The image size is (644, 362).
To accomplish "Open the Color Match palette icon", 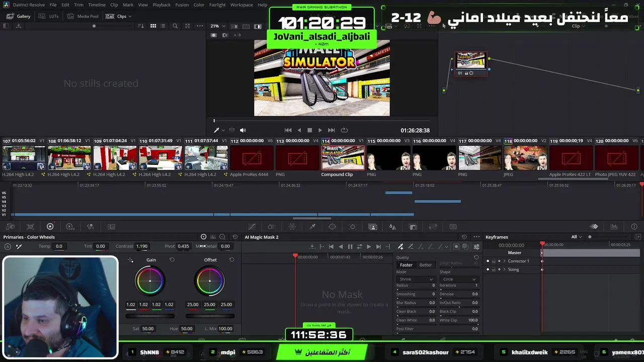I will tap(30, 227).
